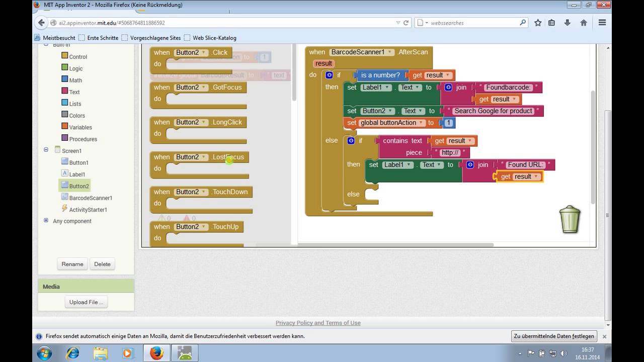
Task: Open mutator gear on Foundbarcode join block
Action: (448, 87)
